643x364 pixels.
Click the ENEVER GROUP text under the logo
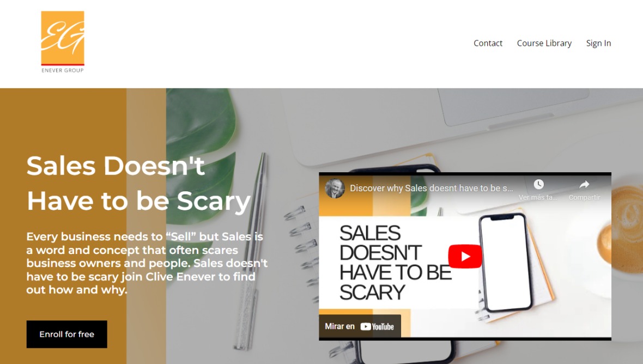[x=62, y=70]
